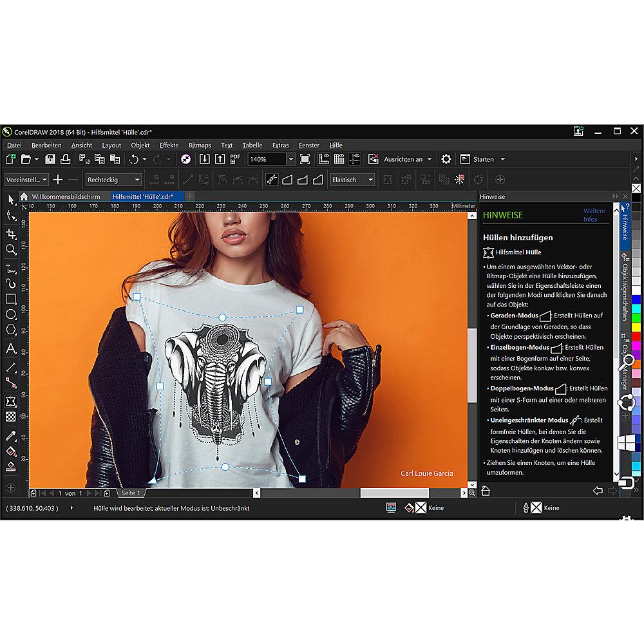The width and height of the screenshot is (644, 644).
Task: Open the zoom level 140% dropdown
Action: point(290,159)
